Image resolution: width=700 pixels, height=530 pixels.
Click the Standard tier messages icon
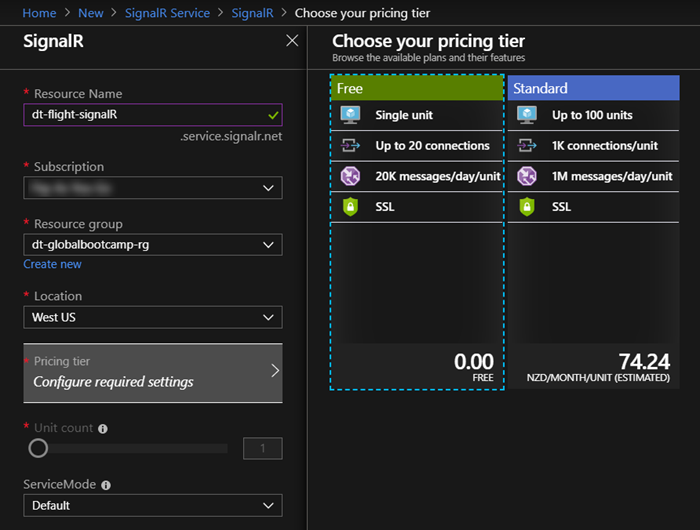(x=527, y=176)
